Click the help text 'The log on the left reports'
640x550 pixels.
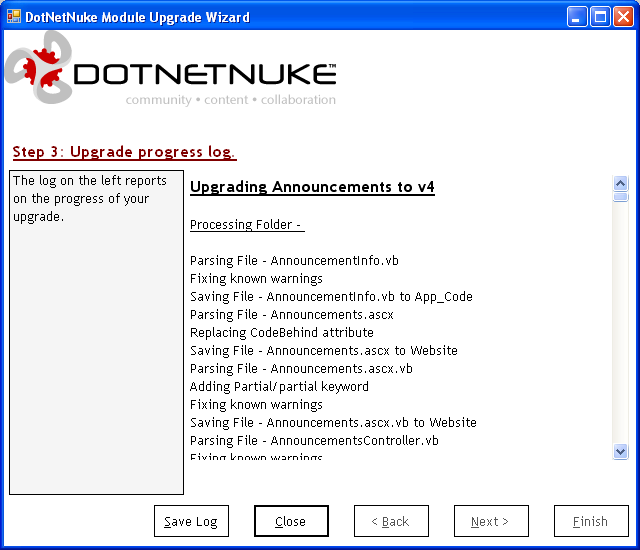(90, 180)
